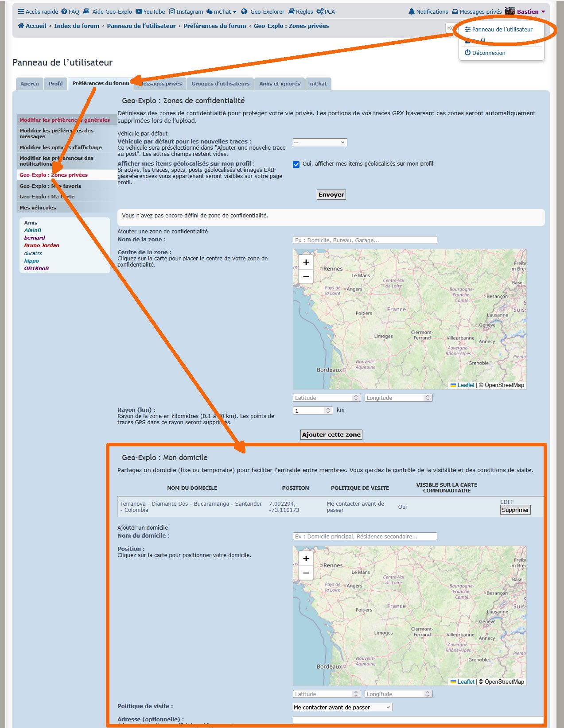Open the Amis et ignorés tab
Image resolution: width=564 pixels, height=728 pixels.
coord(279,84)
